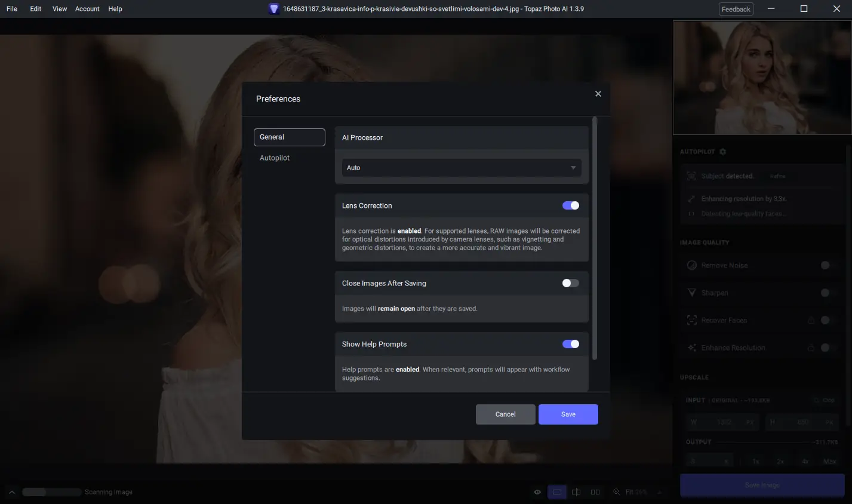Click the Save button in Preferences
Screen dimensions: 852x504
568,414
